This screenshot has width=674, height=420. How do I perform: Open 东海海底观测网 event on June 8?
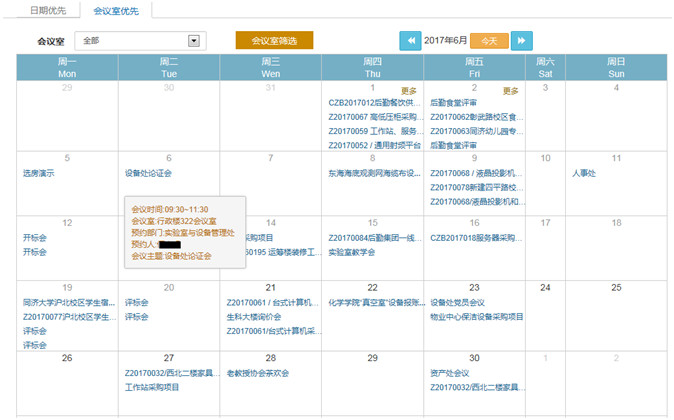(370, 173)
